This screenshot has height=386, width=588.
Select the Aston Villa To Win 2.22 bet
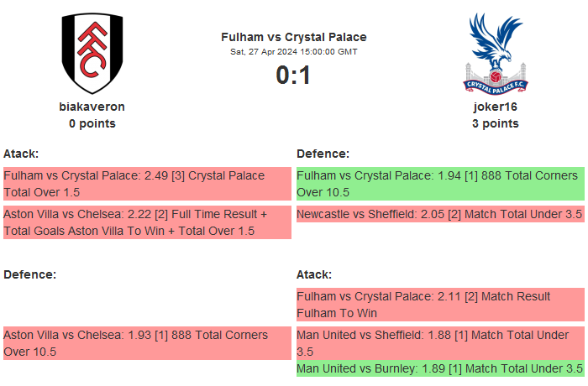click(x=146, y=222)
